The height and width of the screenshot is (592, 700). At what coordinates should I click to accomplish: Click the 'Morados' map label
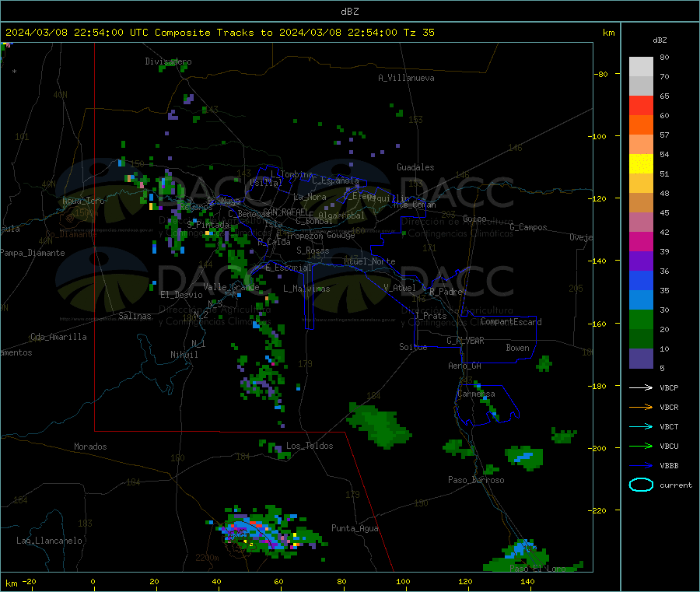90,447
